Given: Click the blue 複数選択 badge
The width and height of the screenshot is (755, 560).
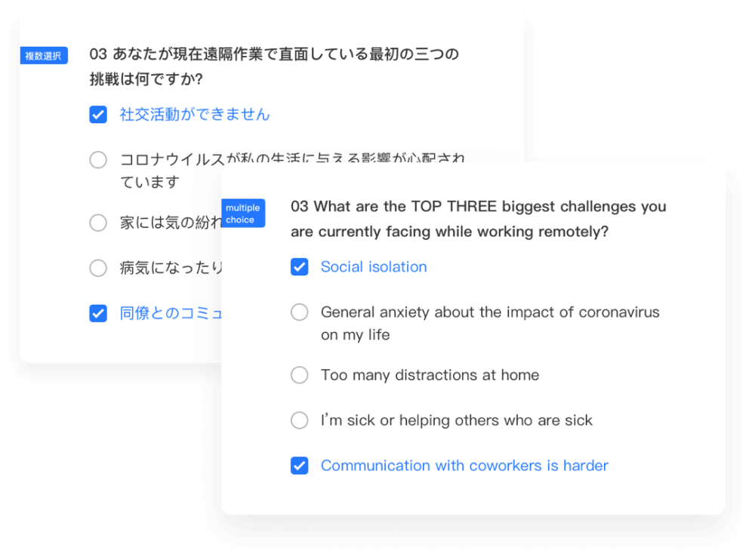Looking at the screenshot, I should [x=44, y=56].
